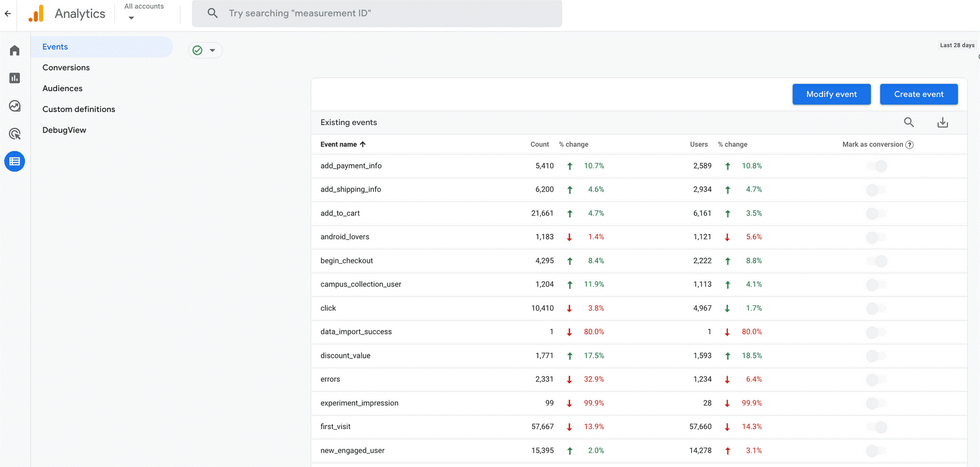
Task: Click the search magnifier in top bar
Action: [x=213, y=13]
